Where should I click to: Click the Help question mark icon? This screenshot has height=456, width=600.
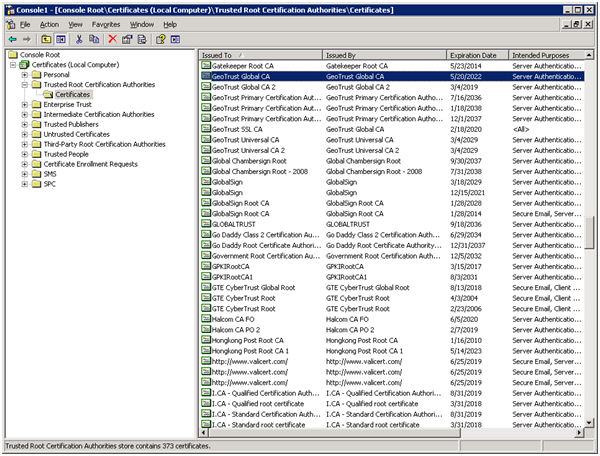[x=160, y=39]
